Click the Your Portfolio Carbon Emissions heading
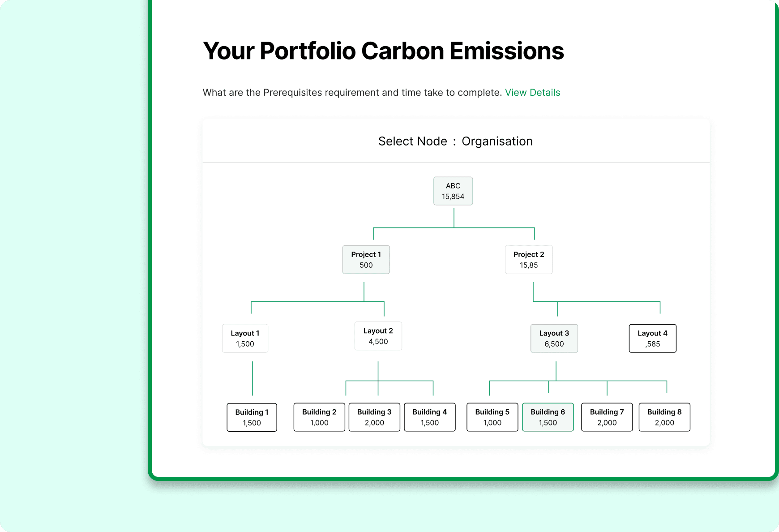 [384, 51]
